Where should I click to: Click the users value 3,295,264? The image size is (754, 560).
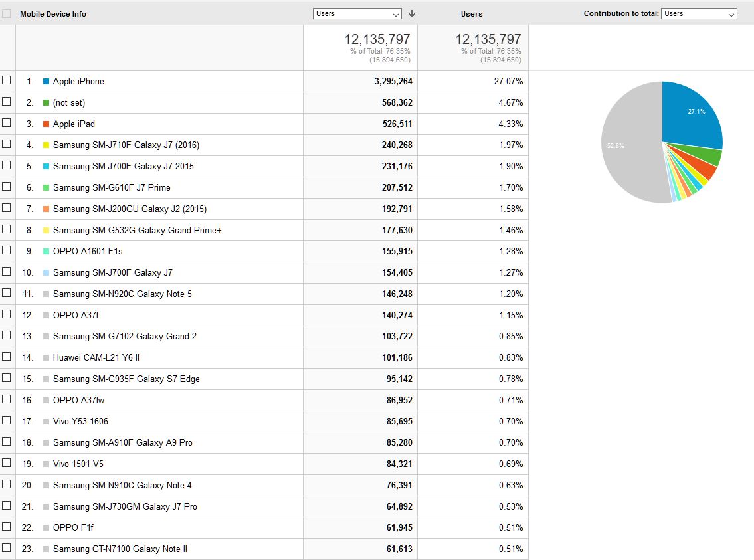(x=393, y=81)
